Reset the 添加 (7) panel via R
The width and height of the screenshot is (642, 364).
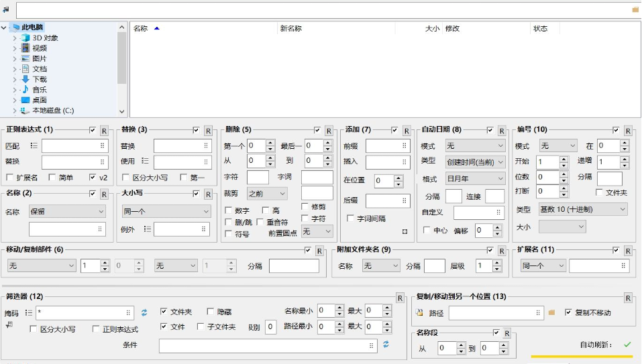click(407, 131)
